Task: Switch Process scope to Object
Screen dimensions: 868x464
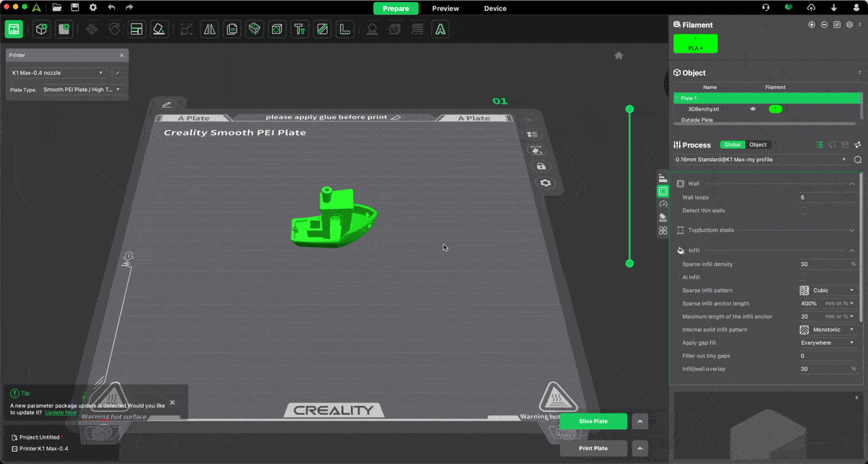Action: pyautogui.click(x=757, y=145)
